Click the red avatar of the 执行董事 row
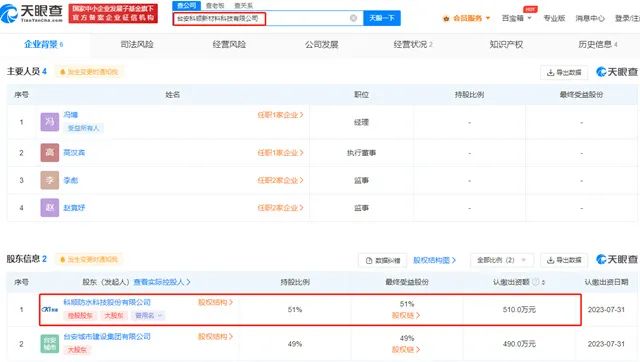 50,153
